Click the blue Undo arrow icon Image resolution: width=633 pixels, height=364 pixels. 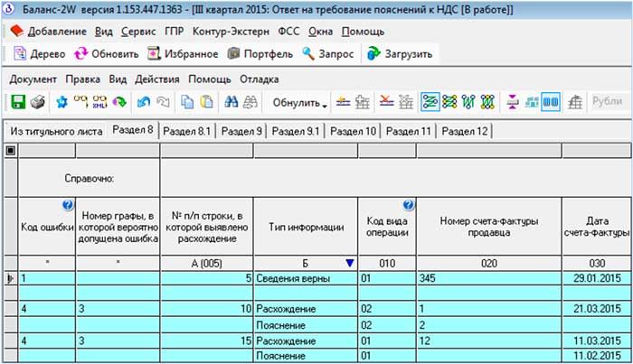click(x=144, y=102)
